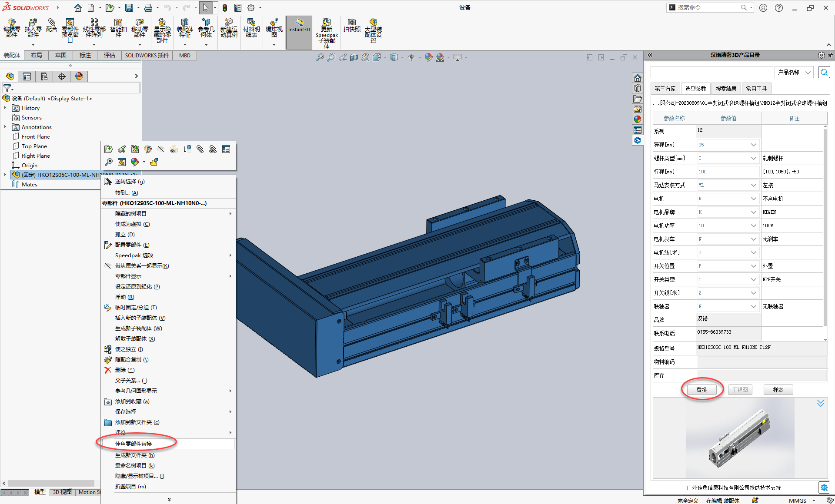Select Mates in feature tree
835x504 pixels.
click(x=30, y=185)
